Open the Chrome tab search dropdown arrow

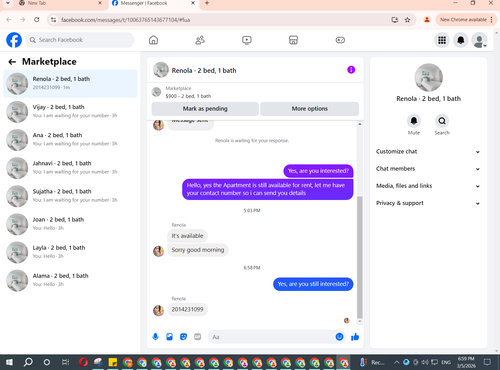click(x=8, y=3)
